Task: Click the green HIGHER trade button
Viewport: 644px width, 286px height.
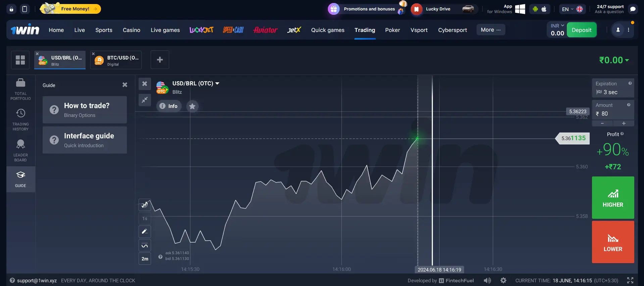Action: [613, 198]
